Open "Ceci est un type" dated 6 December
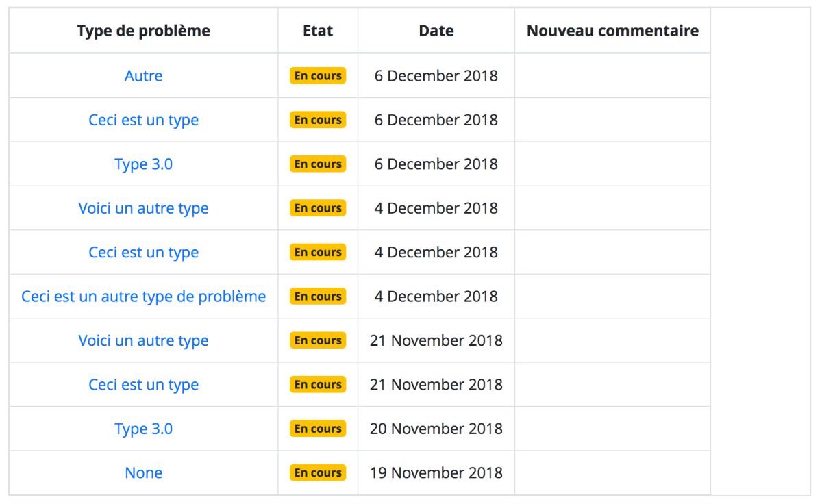 tap(143, 120)
